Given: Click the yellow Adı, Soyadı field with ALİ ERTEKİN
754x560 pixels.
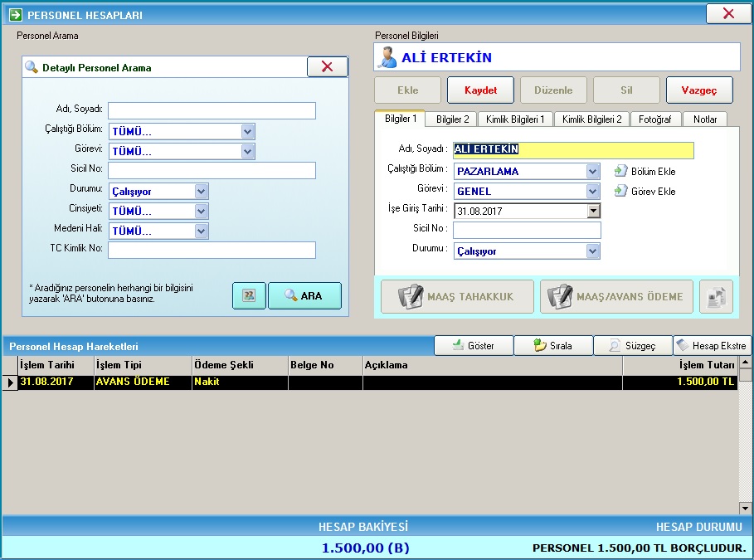Looking at the screenshot, I should tap(574, 150).
